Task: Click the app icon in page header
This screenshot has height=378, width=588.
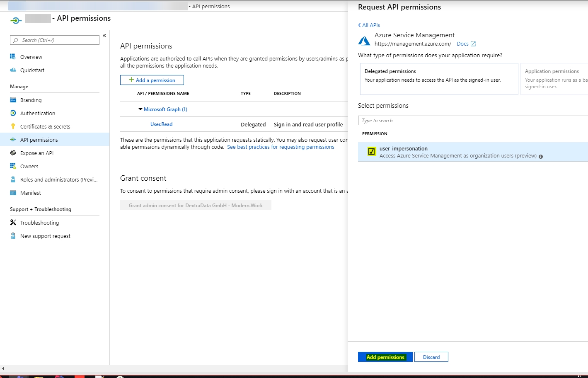Action: (16, 20)
